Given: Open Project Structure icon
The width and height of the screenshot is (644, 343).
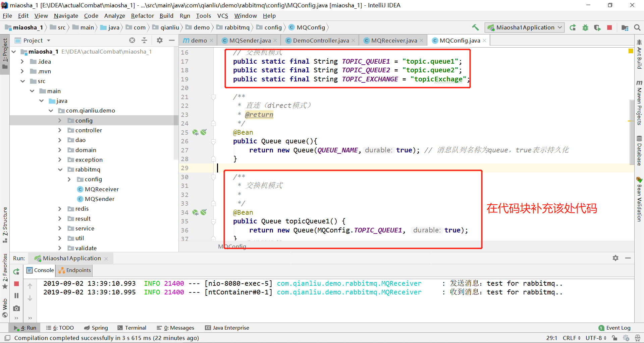Looking at the screenshot, I should tap(625, 27).
